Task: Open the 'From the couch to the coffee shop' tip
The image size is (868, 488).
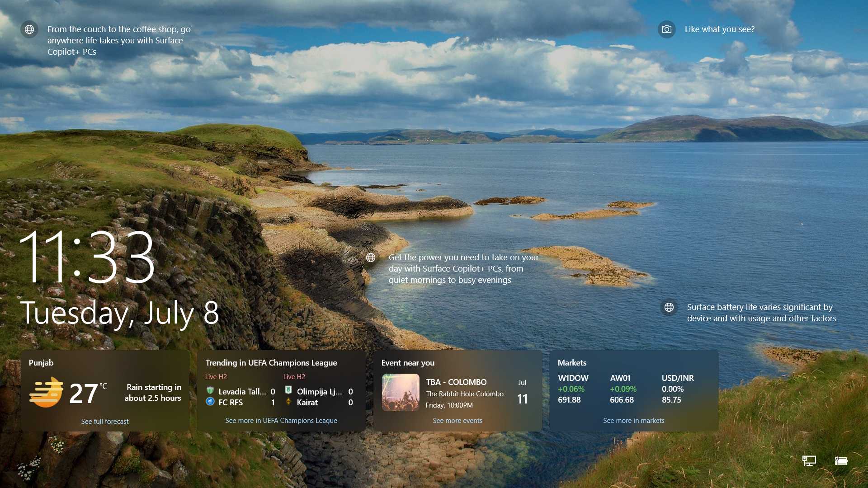Action: click(x=119, y=40)
